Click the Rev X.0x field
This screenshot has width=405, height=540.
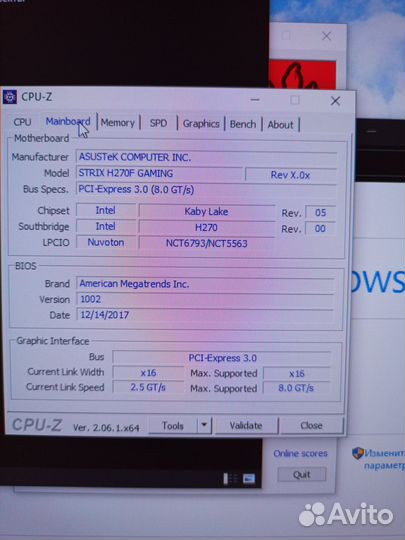pos(290,175)
